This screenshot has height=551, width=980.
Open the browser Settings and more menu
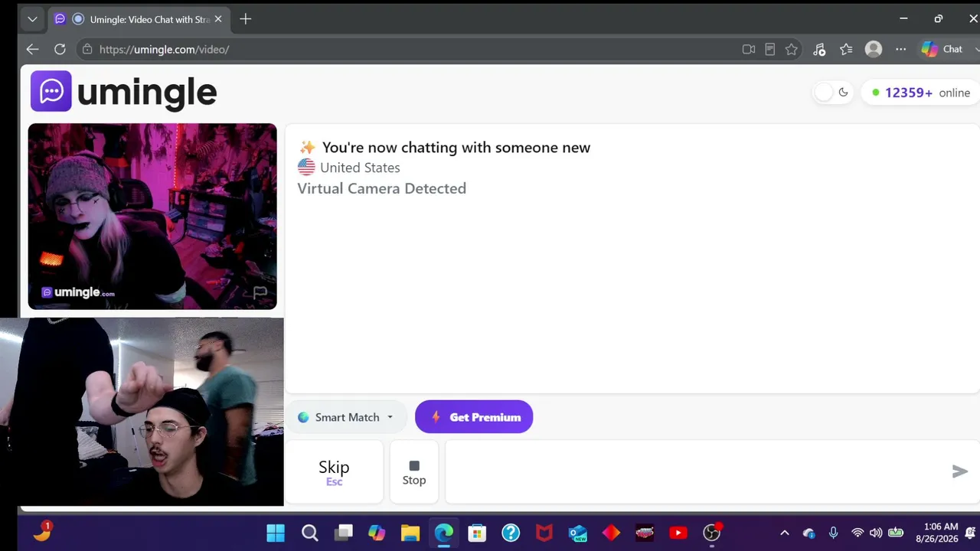pyautogui.click(x=901, y=49)
